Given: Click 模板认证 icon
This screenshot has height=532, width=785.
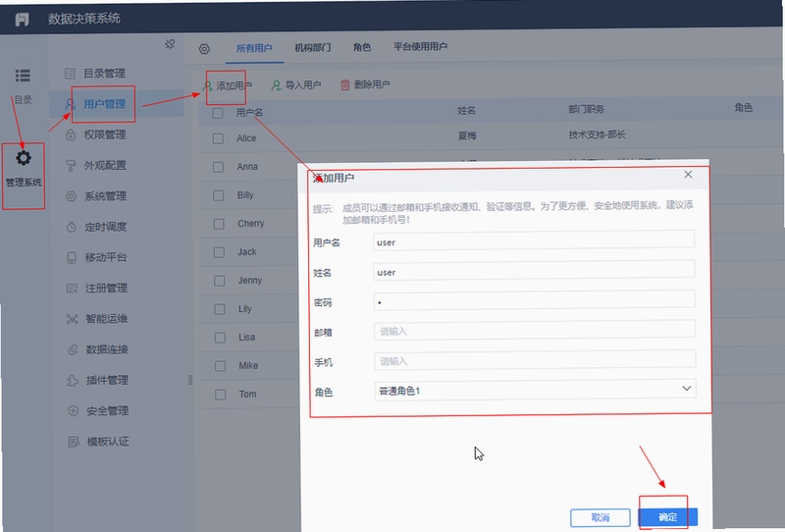Looking at the screenshot, I should point(73,442).
